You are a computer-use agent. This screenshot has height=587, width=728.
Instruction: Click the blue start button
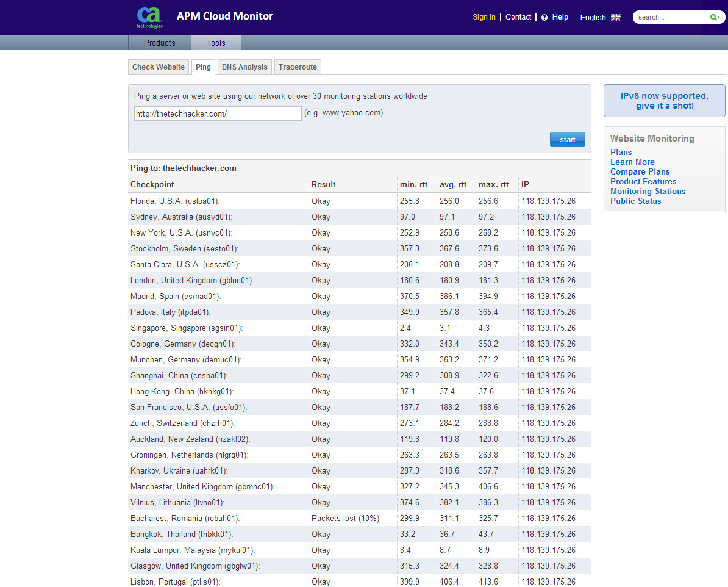[568, 140]
